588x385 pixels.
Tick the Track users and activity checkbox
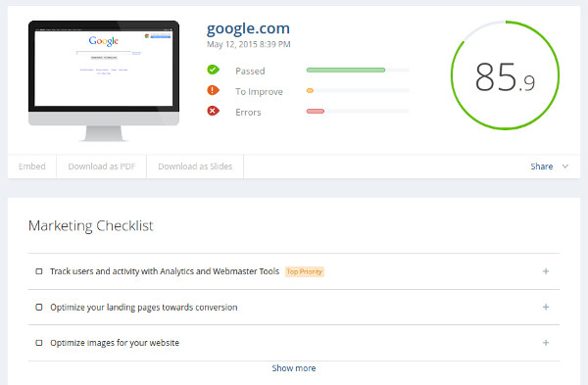tap(39, 271)
